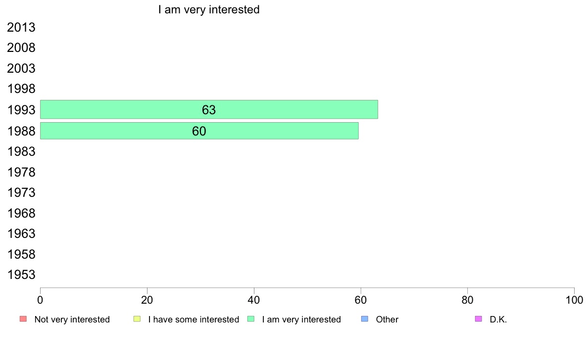Click the green I am very interested swatch

click(x=251, y=319)
